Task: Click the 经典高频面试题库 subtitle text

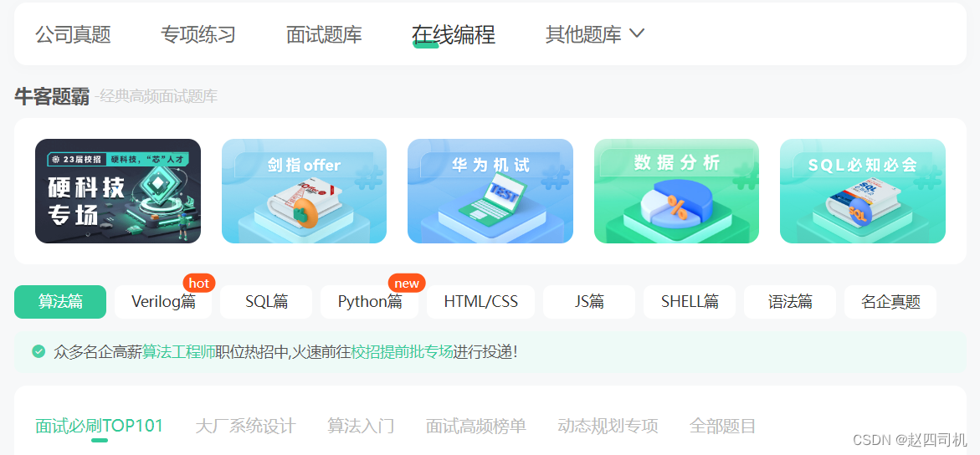Action: pyautogui.click(x=158, y=97)
